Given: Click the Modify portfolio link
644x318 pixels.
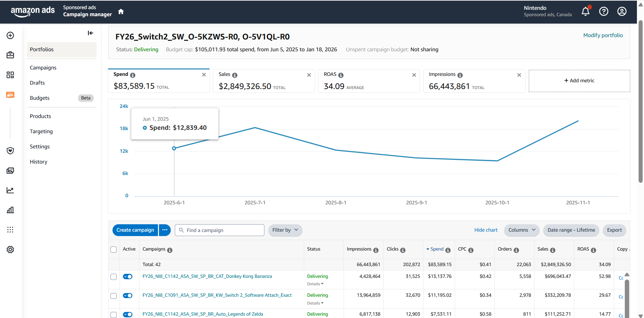Looking at the screenshot, I should pos(603,35).
